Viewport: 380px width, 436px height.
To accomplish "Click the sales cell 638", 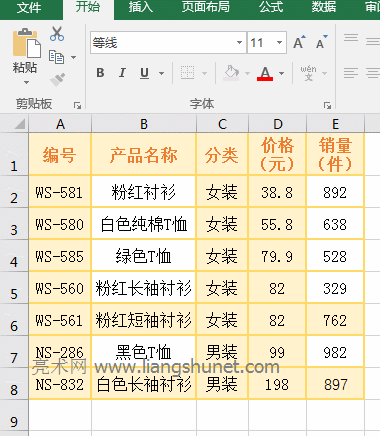I will point(335,224).
